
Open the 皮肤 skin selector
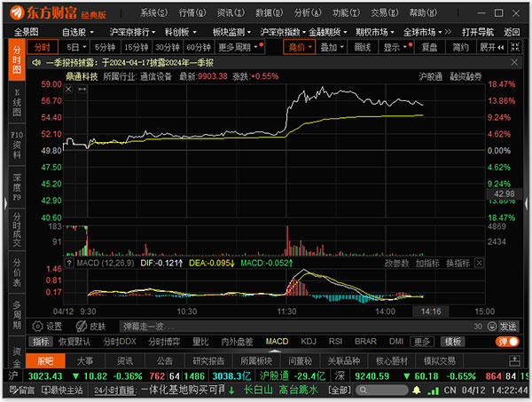click(x=90, y=327)
